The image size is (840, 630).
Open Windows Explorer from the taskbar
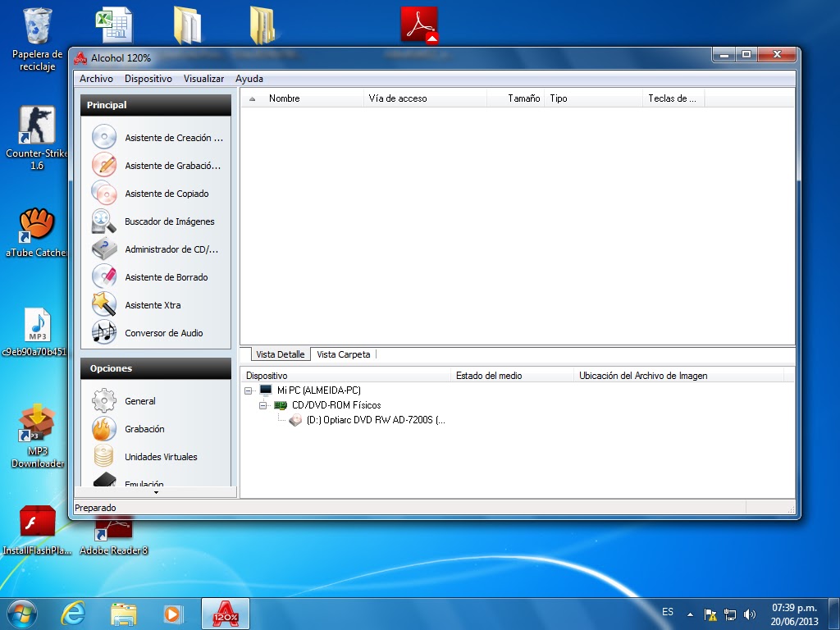[x=124, y=614]
